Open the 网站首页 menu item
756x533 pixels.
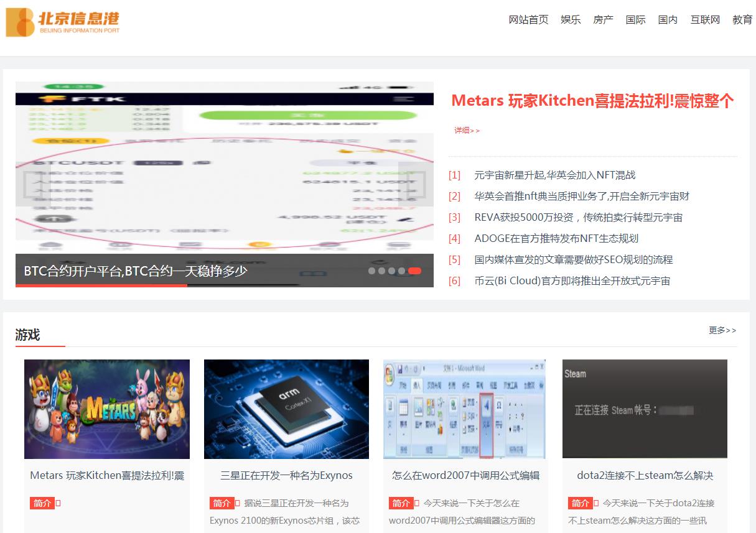click(x=528, y=19)
